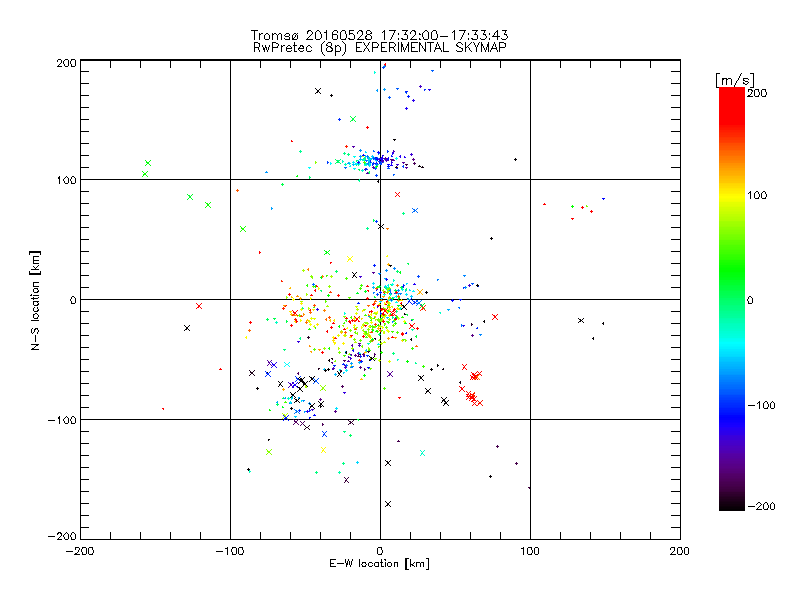The image size is (800, 600).
Task: Click the -200 tick label on the N-S axis
Action: tap(62, 536)
